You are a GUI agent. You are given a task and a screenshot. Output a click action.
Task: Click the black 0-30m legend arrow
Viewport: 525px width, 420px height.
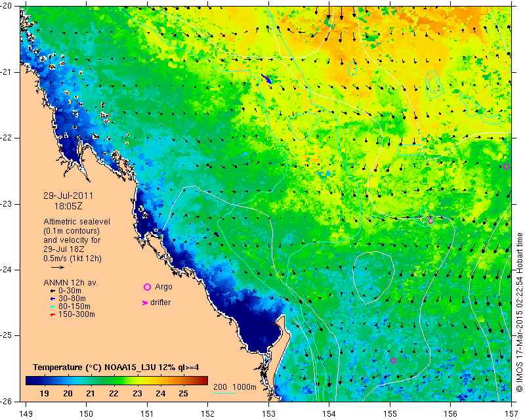click(x=52, y=291)
